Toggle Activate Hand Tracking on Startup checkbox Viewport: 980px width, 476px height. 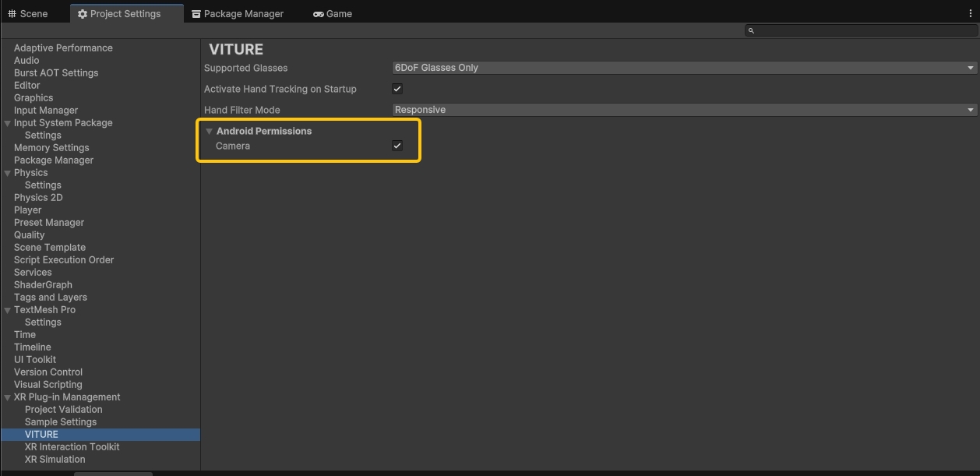(x=397, y=89)
